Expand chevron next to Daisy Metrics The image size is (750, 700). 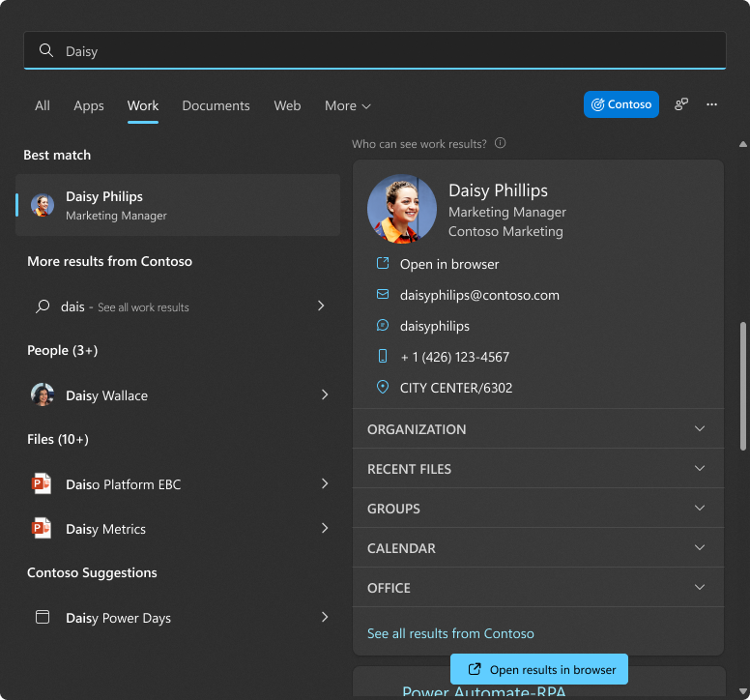point(325,528)
